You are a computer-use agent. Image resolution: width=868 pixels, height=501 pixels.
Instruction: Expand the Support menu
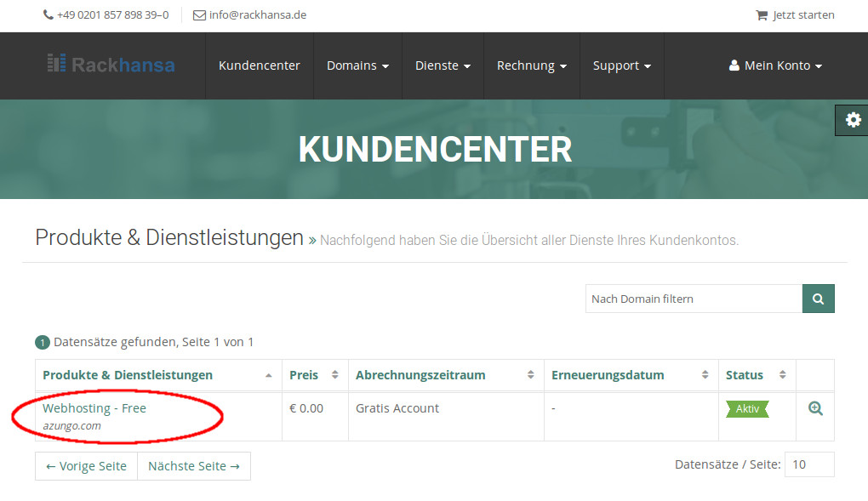point(622,65)
